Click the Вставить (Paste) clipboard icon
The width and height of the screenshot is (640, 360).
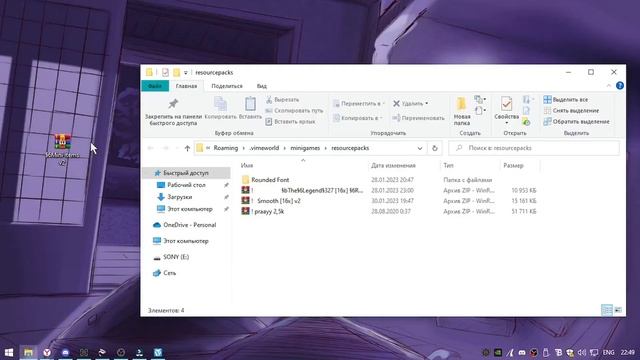[x=250, y=104]
